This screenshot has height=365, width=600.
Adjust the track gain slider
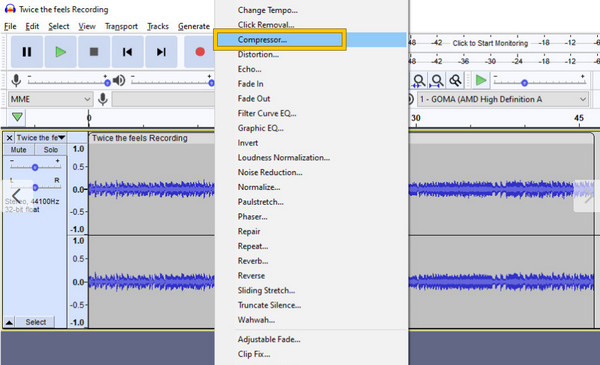(x=35, y=167)
